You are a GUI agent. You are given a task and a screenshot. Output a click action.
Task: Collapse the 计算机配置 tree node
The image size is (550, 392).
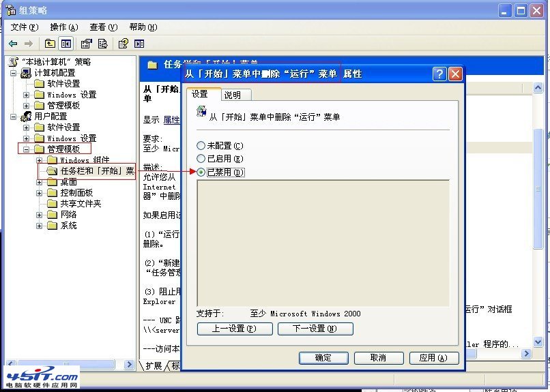pos(14,73)
